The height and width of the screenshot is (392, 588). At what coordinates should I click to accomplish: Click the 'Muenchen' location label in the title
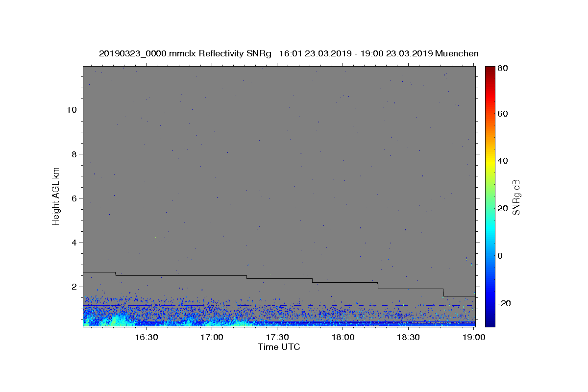pyautogui.click(x=456, y=53)
